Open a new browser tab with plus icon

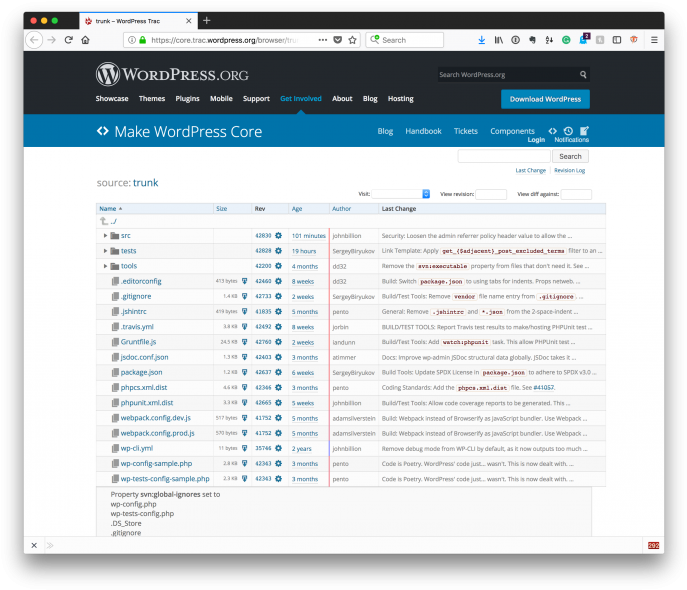(x=207, y=21)
